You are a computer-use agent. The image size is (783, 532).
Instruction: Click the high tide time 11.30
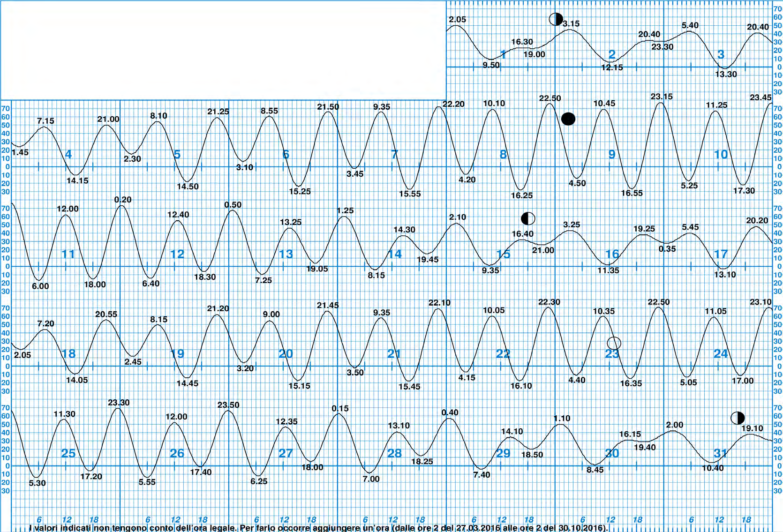pos(64,414)
